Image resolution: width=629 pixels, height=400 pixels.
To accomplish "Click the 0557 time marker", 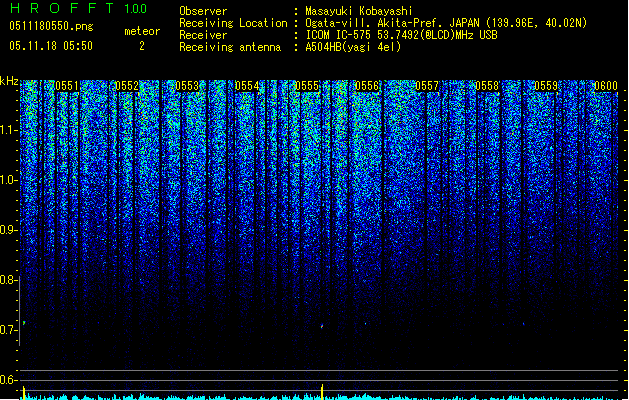I will coord(427,86).
